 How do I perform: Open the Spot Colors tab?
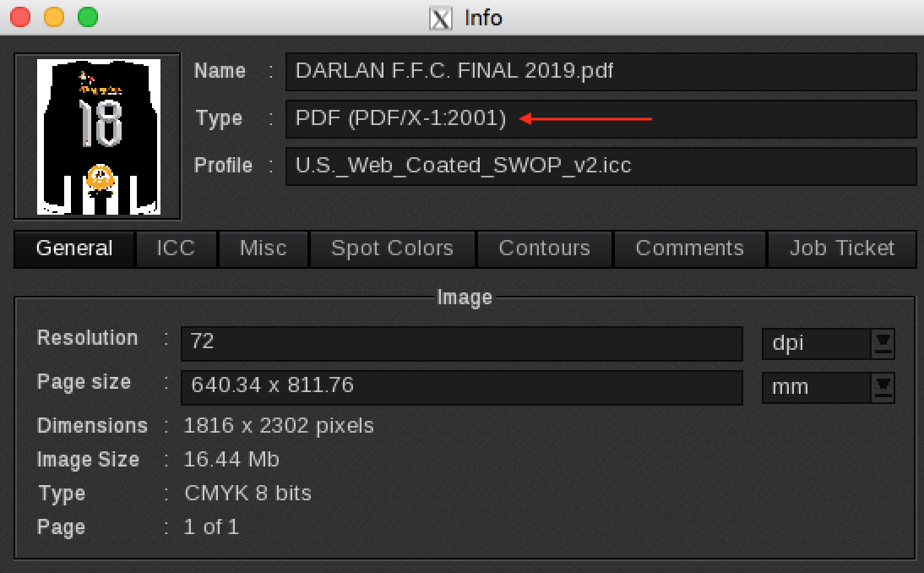(392, 248)
